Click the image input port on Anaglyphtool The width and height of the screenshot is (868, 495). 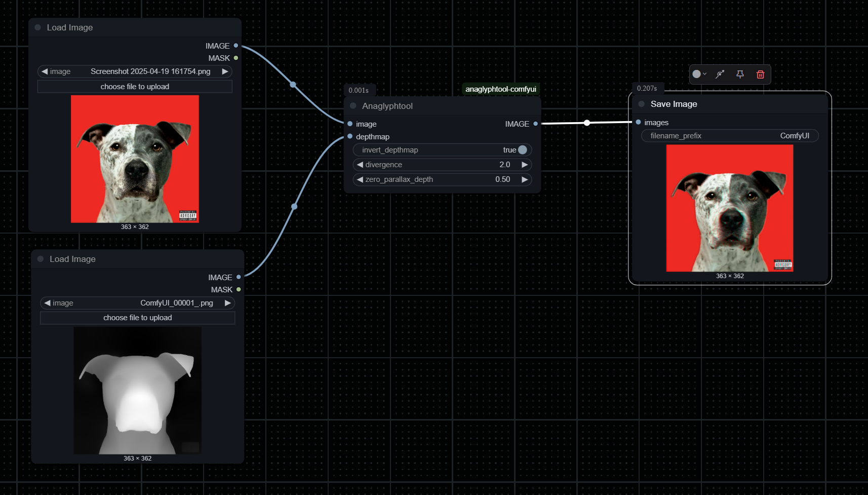point(350,124)
